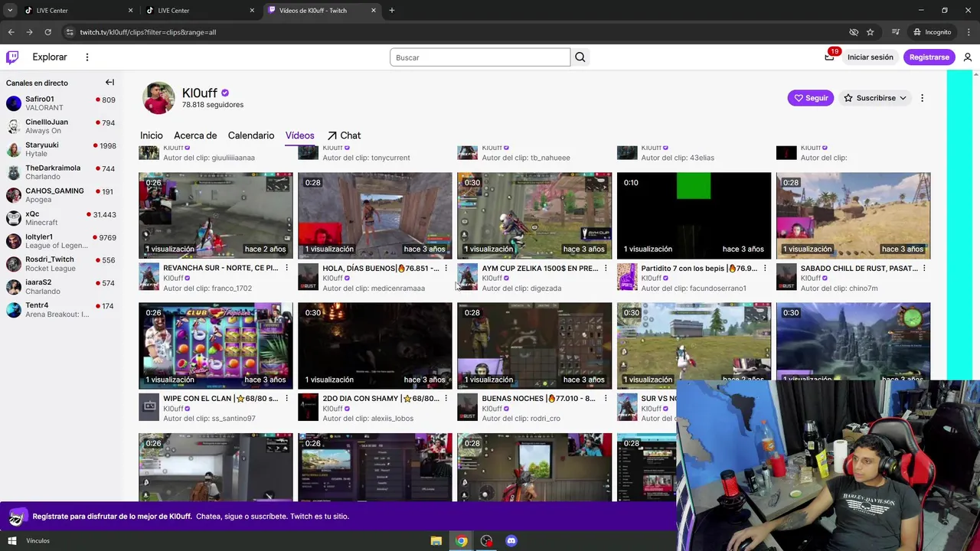The width and height of the screenshot is (980, 551).
Task: Open Safiro01 live channel
Action: [60, 103]
